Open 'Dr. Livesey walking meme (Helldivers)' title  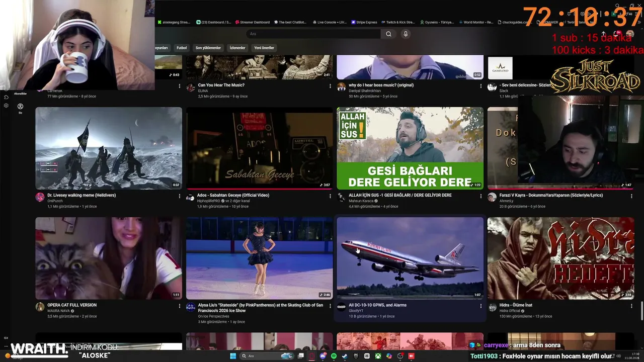pos(82,195)
